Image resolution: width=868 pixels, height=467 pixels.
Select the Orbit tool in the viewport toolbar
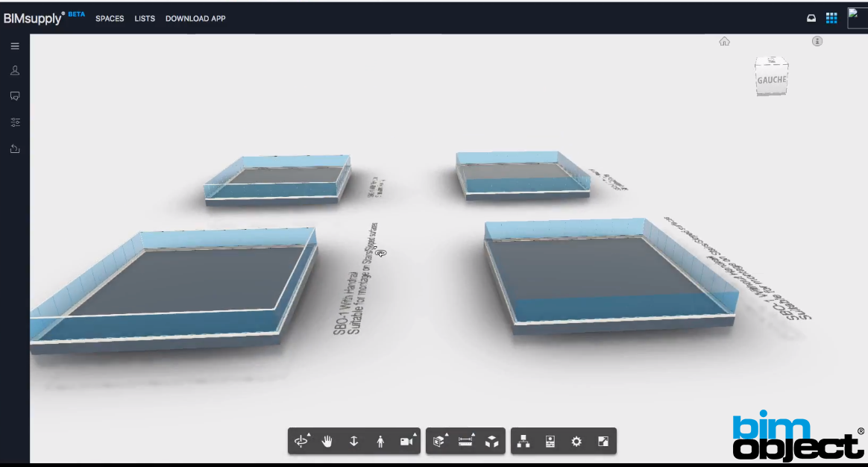301,441
